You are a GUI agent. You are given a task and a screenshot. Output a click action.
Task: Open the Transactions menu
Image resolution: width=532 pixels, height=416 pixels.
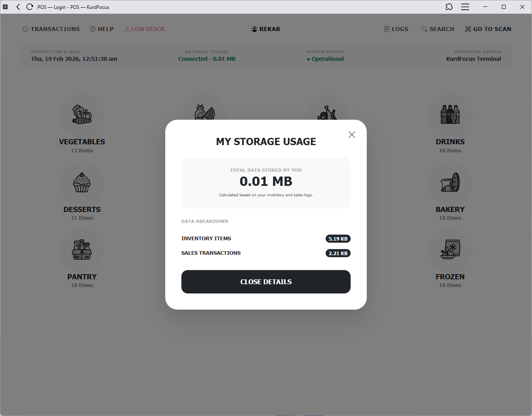point(51,29)
